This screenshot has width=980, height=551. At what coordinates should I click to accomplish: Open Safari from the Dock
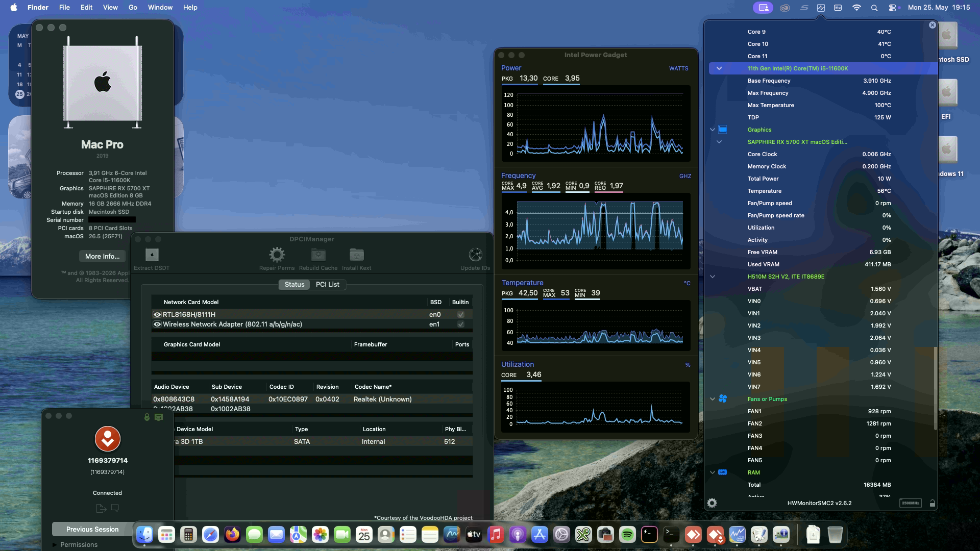click(x=210, y=535)
